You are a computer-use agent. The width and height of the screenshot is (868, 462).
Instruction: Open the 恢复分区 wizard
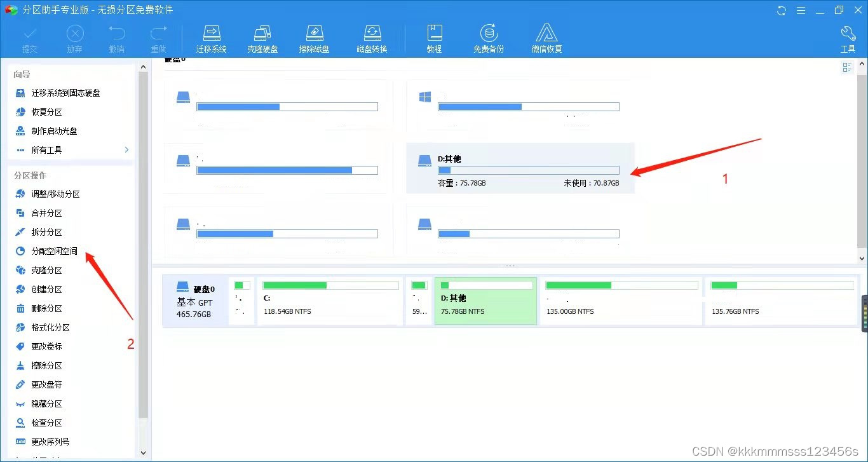[46, 112]
